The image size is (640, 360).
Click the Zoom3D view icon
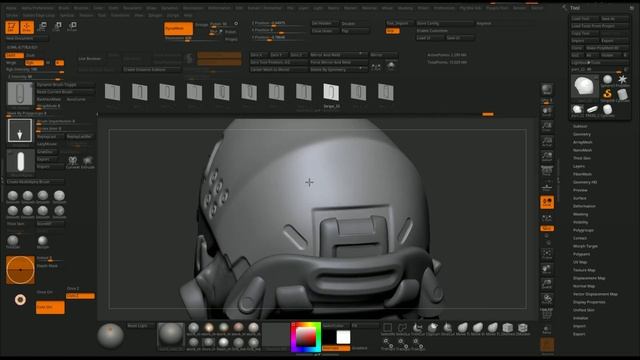tap(547, 284)
